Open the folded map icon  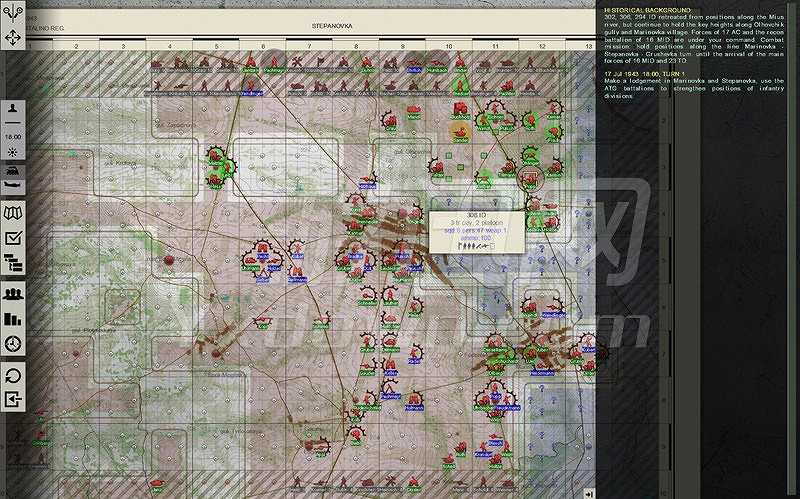coord(13,213)
